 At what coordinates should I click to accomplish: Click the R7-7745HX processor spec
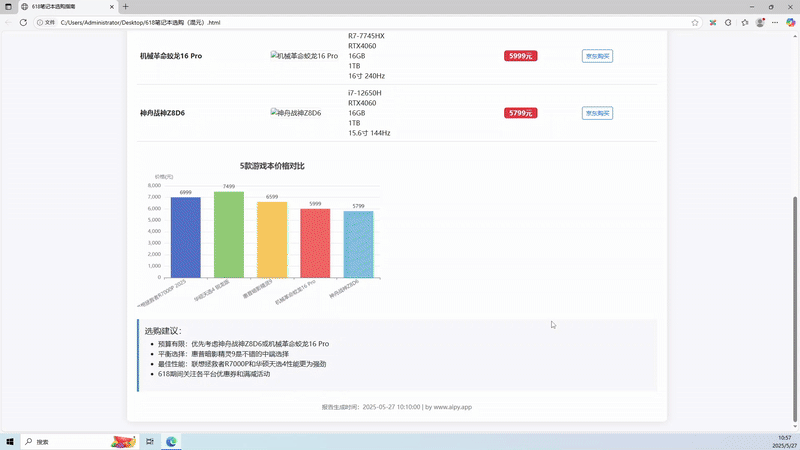[366, 36]
